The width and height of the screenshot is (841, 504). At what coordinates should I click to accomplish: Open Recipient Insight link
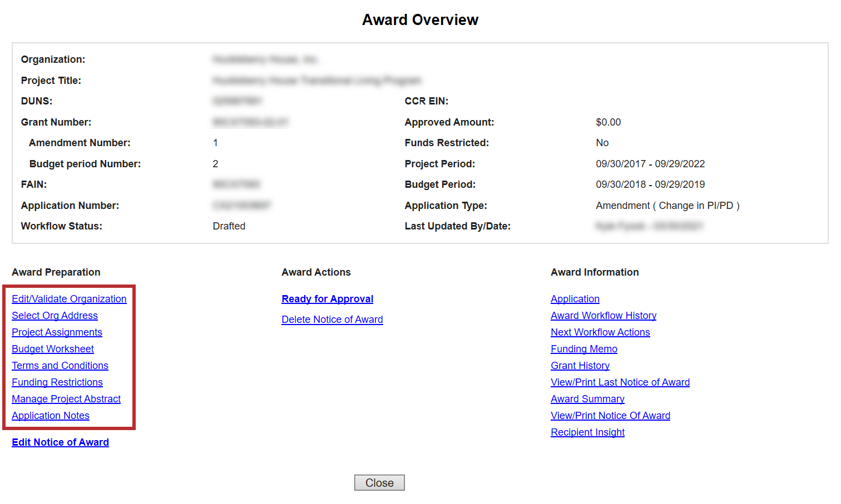point(587,432)
